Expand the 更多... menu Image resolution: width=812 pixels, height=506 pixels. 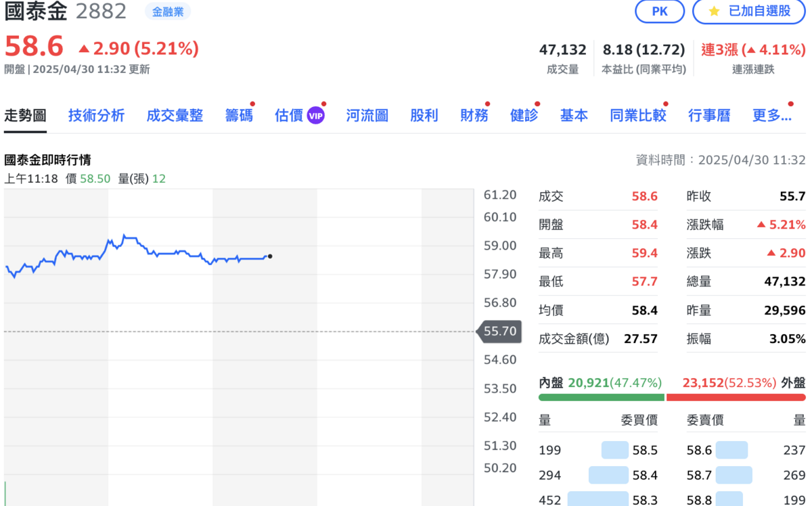pos(771,116)
